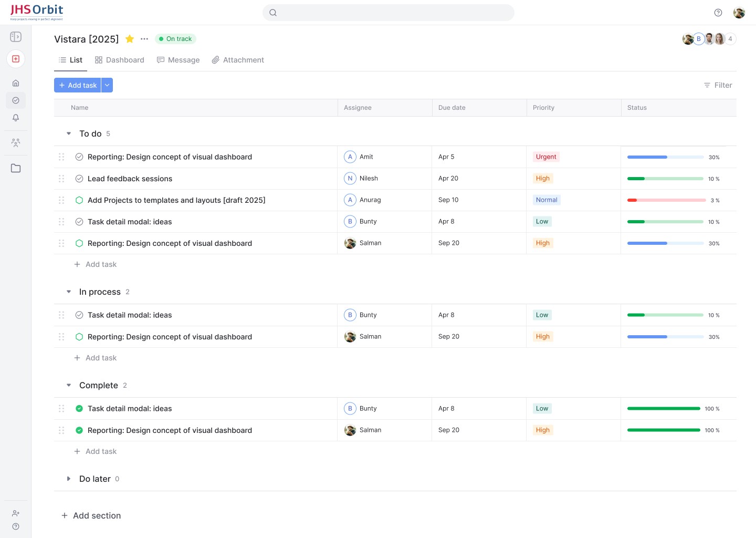Open the On track status selector
The width and height of the screenshot is (756, 538).
[x=175, y=39]
